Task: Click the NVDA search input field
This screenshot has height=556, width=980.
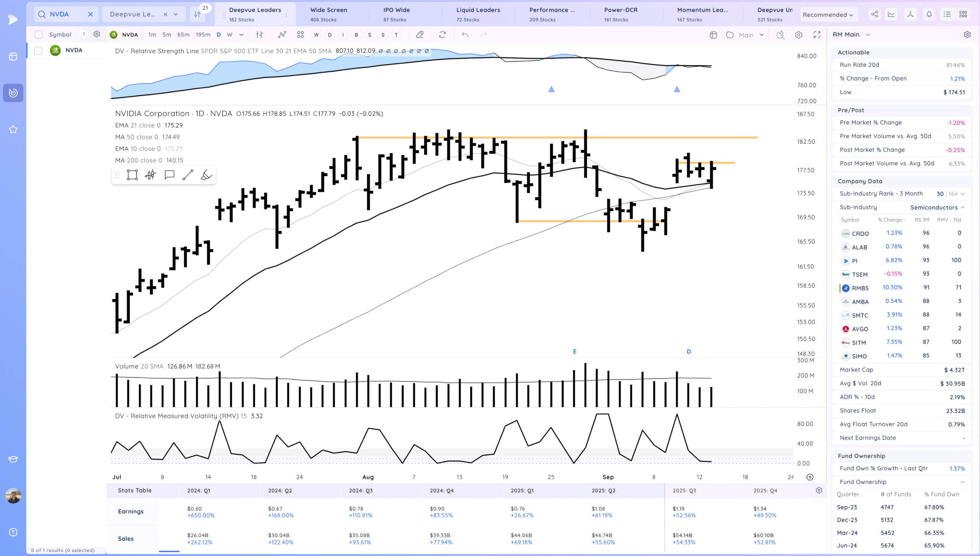Action: point(66,14)
